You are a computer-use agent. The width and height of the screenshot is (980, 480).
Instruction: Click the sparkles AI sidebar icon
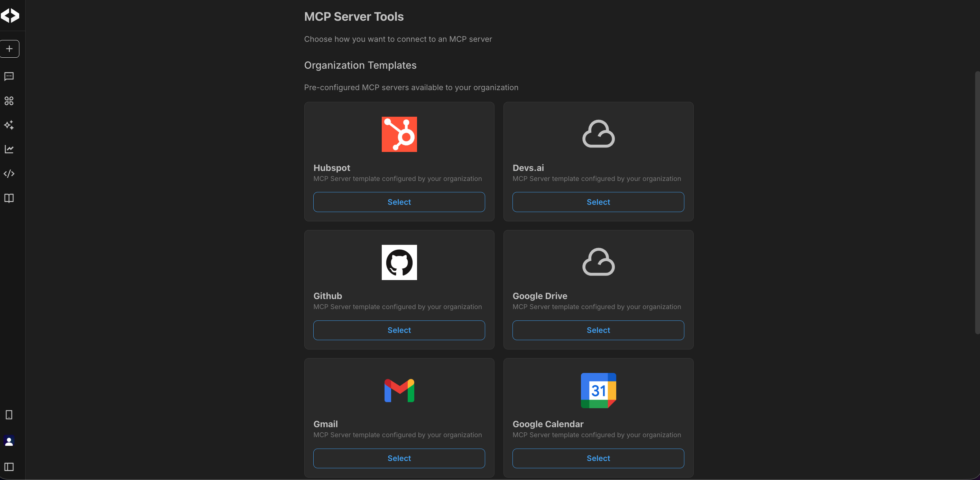[x=9, y=125]
